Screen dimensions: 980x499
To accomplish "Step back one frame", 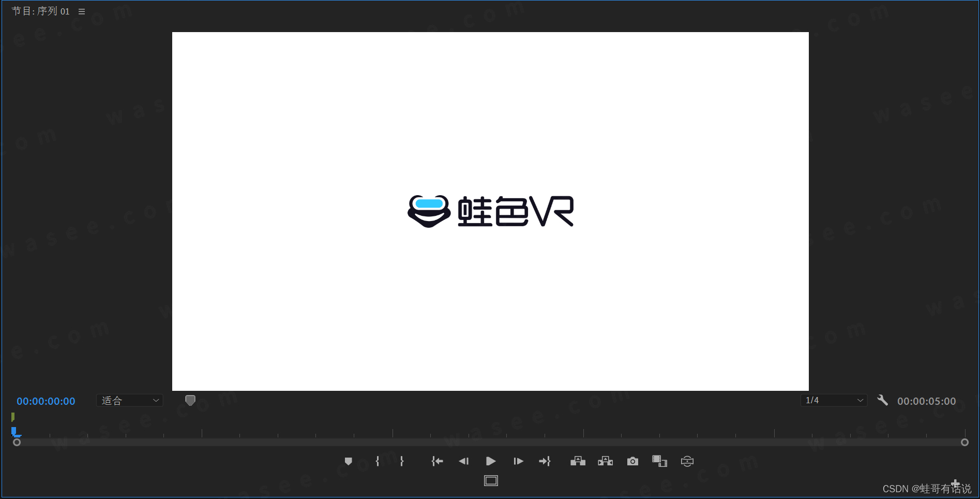I will pyautogui.click(x=464, y=461).
